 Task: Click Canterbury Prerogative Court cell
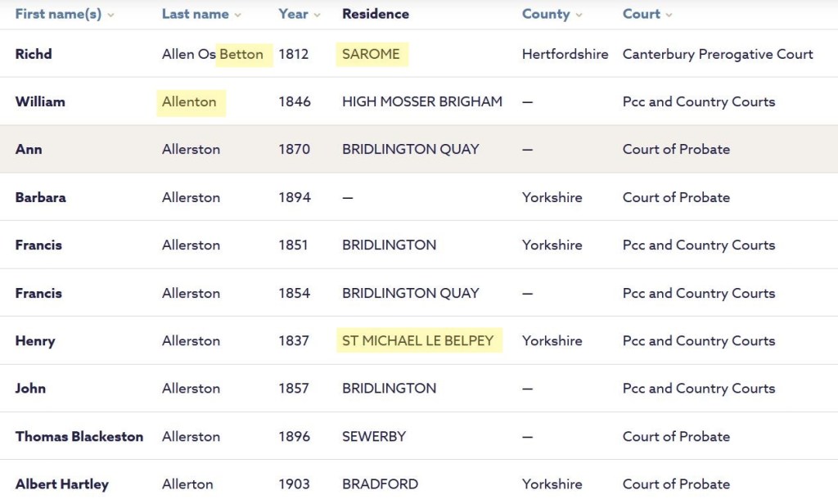click(718, 54)
